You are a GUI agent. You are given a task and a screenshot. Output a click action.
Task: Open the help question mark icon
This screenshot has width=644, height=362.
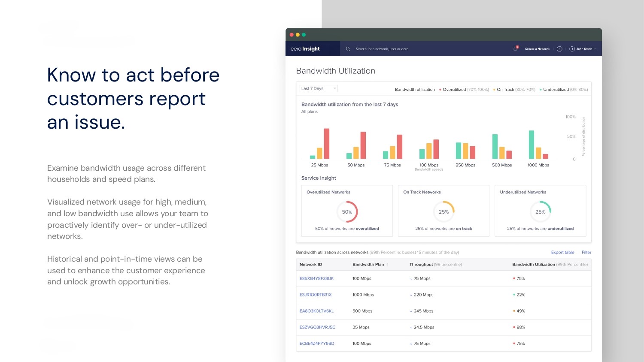(559, 49)
